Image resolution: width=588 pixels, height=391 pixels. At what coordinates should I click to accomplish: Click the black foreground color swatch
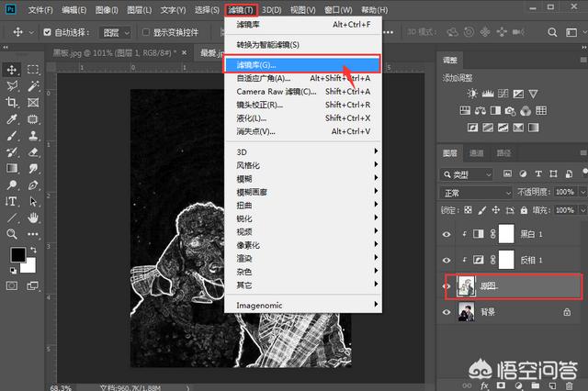[17, 254]
